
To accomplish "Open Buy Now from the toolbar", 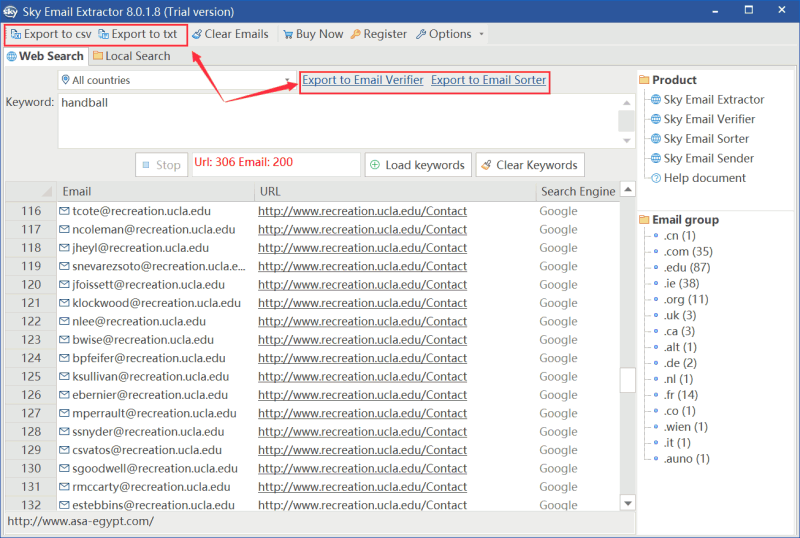I will (312, 34).
